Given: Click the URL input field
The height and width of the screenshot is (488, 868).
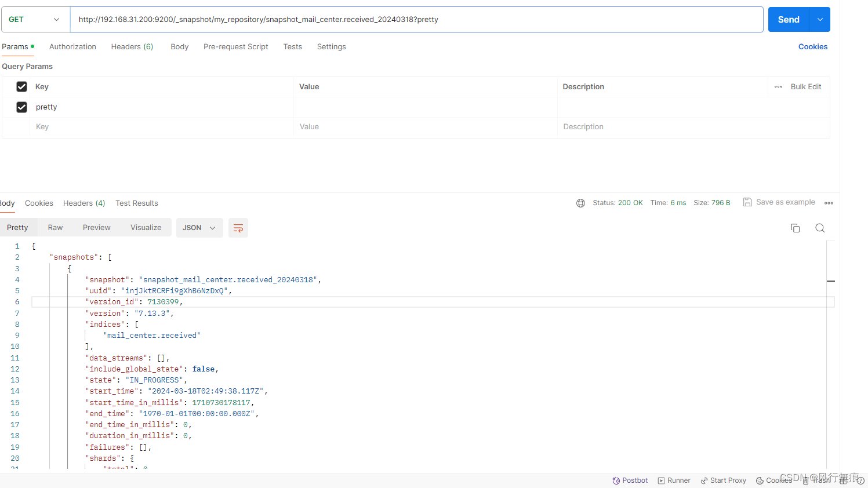Looking at the screenshot, I should pos(406,19).
